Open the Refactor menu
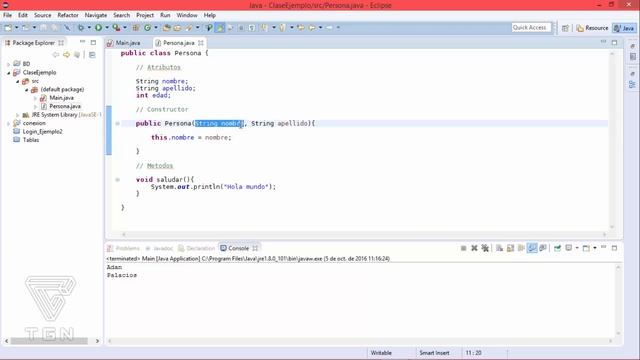640x360 pixels. [x=68, y=15]
